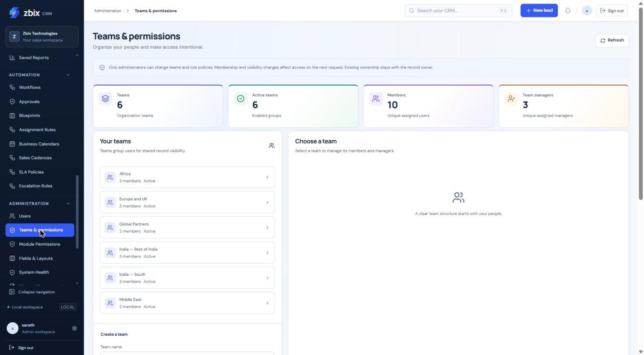Expand the Europe and UK team chevron

pos(267,202)
